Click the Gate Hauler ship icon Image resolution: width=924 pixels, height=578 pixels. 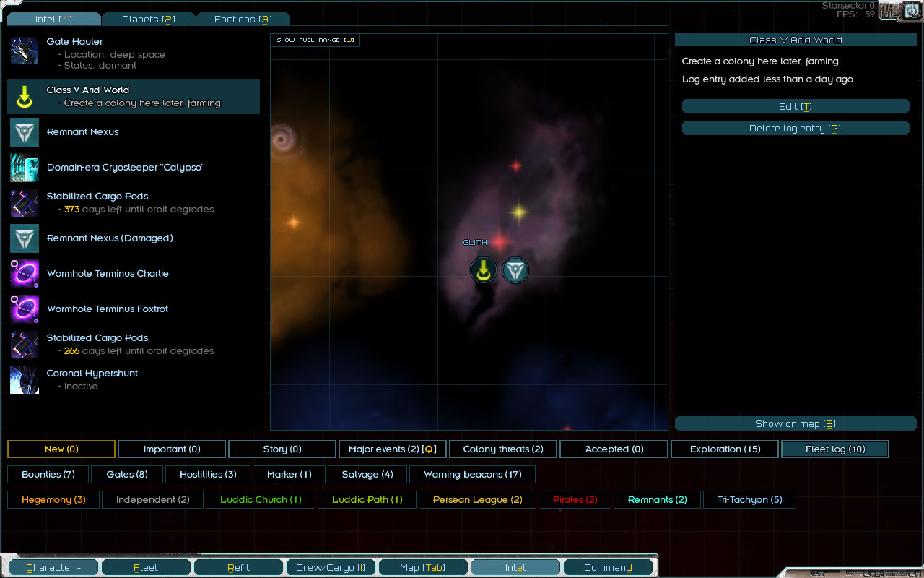coord(25,51)
